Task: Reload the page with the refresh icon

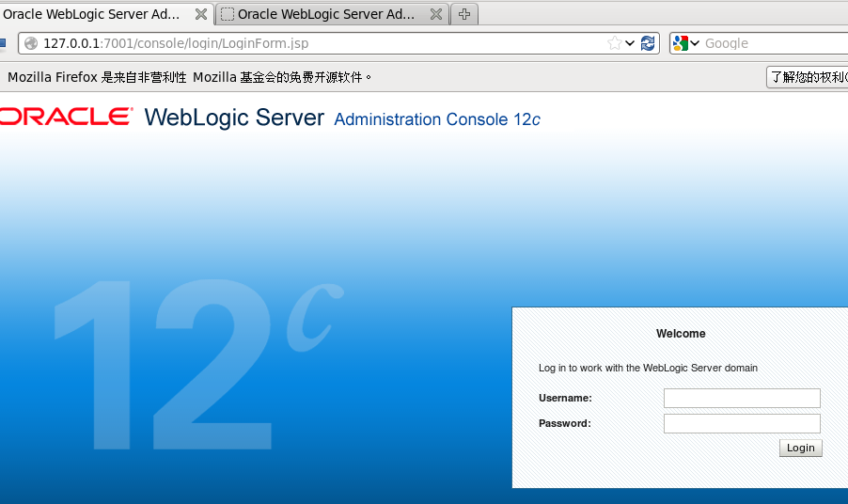Action: pos(648,43)
